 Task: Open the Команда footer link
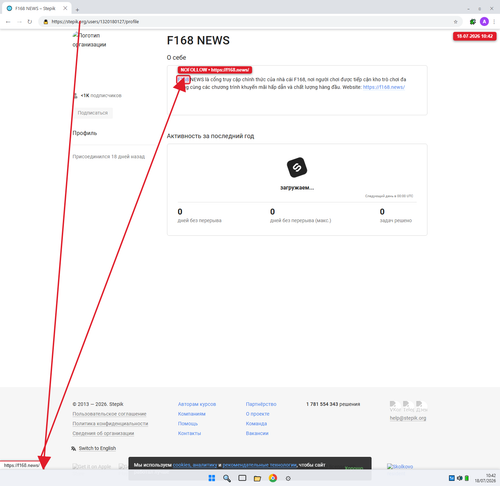tap(256, 423)
